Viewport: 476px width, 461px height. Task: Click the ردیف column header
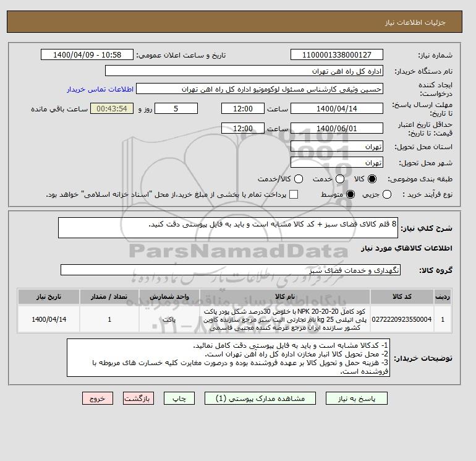(x=443, y=296)
